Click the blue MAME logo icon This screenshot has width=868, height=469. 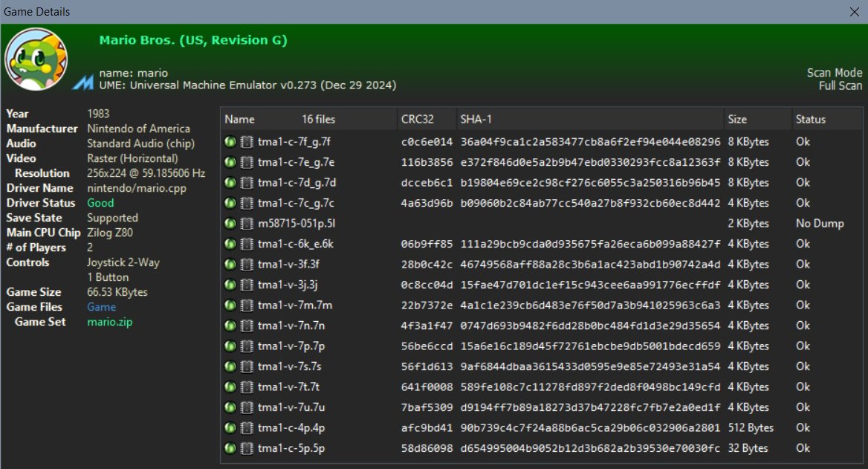click(x=83, y=83)
